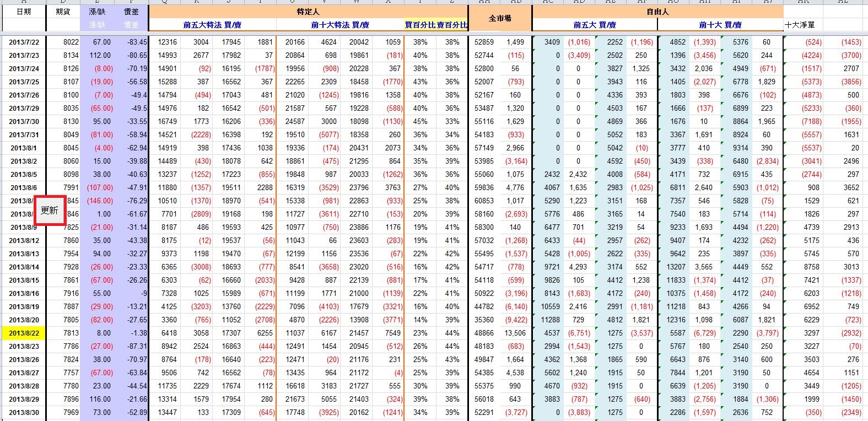Select the date cell 2013/8/2
This screenshot has width=868, height=421.
[x=24, y=161]
